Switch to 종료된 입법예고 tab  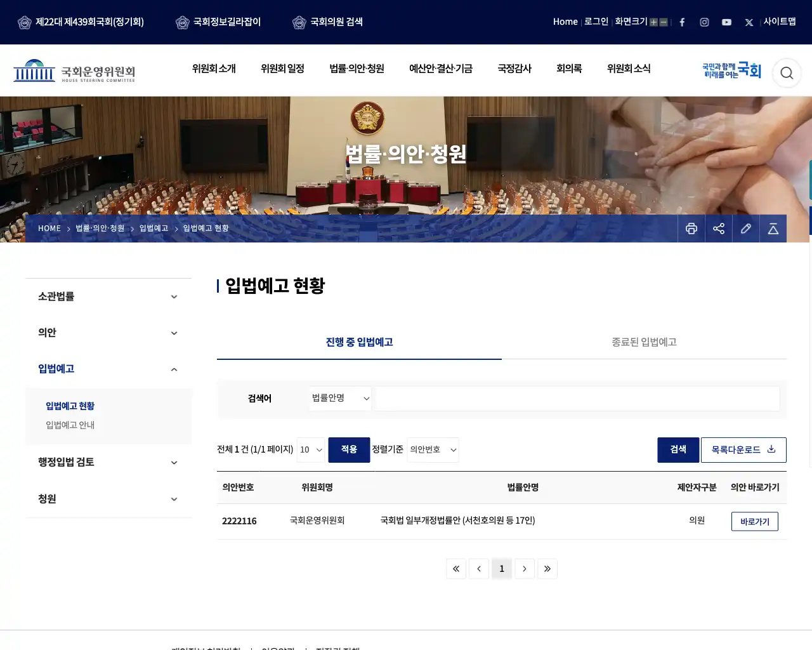[x=644, y=342]
